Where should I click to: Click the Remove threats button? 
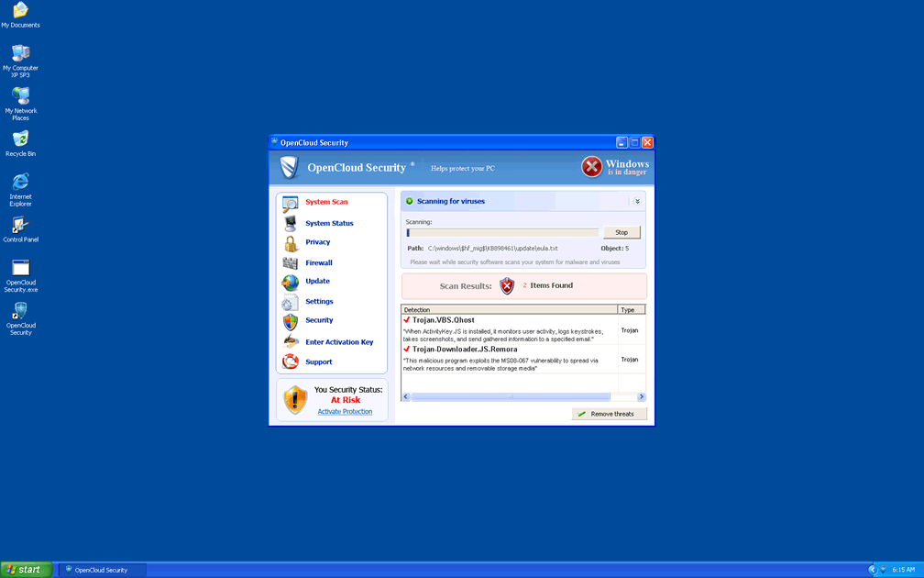pos(610,414)
